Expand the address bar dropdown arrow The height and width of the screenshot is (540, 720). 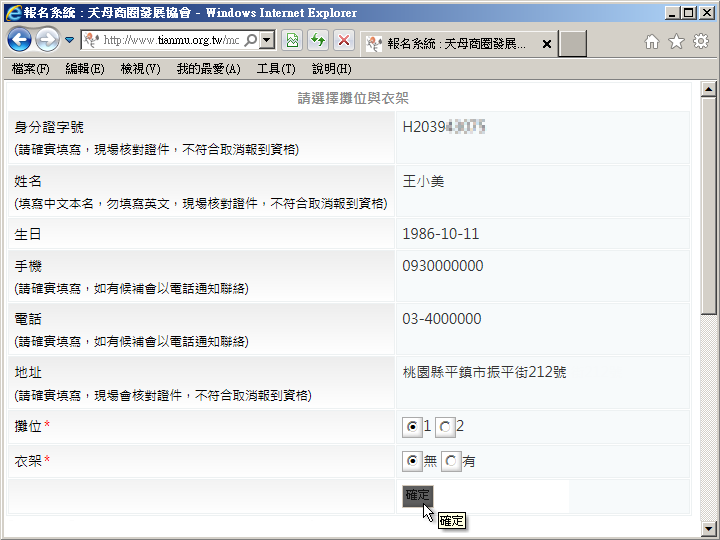click(267, 41)
